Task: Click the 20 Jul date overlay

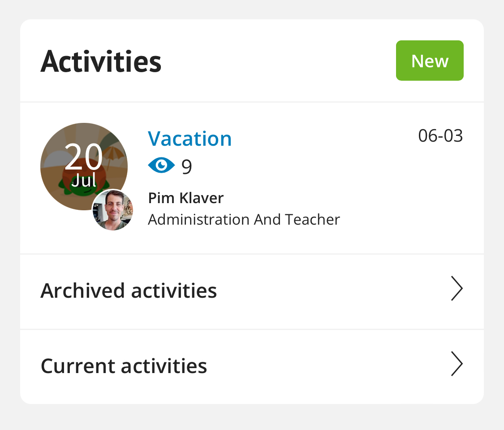Action: coord(84,165)
